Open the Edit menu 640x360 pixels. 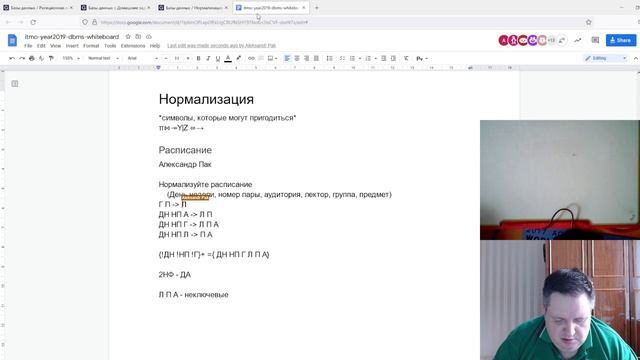click(41, 46)
